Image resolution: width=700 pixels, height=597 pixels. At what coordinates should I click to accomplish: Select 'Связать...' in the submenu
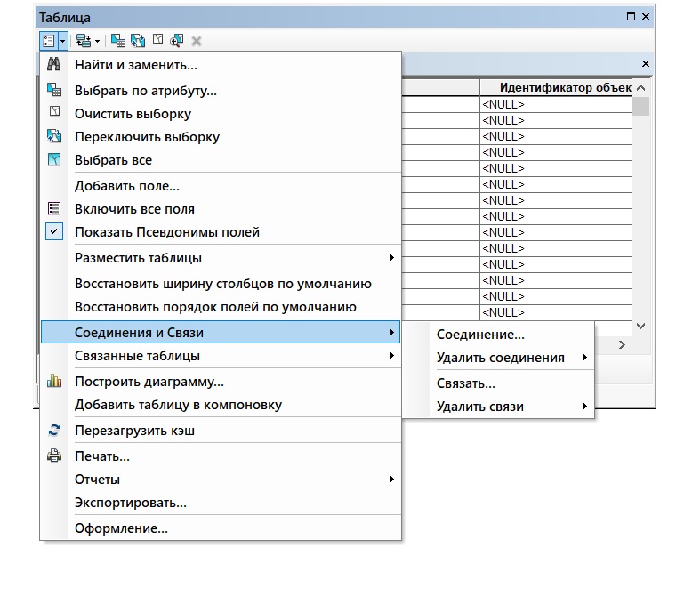(466, 383)
